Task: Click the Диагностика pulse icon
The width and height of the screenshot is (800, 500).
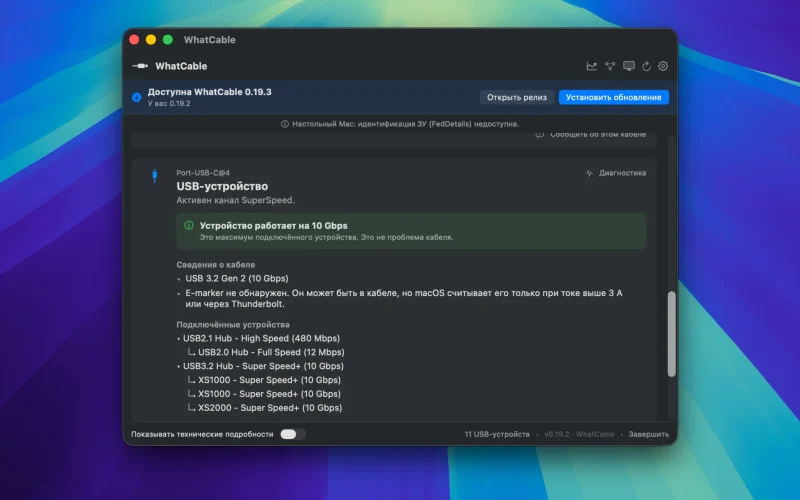Action: coord(589,173)
